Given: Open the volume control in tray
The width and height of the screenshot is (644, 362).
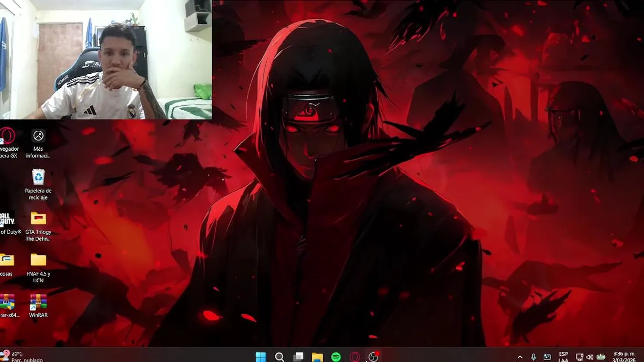Looking at the screenshot, I should (590, 357).
